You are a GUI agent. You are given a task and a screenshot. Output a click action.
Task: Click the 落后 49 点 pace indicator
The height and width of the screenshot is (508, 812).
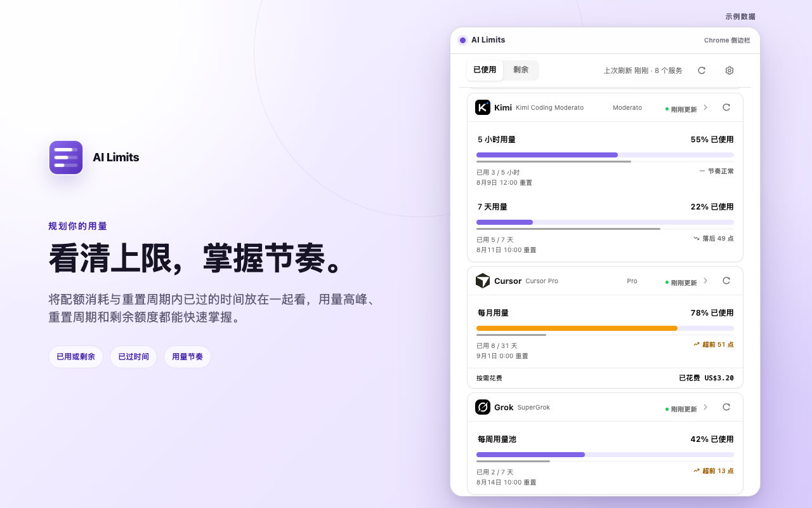[x=714, y=238]
